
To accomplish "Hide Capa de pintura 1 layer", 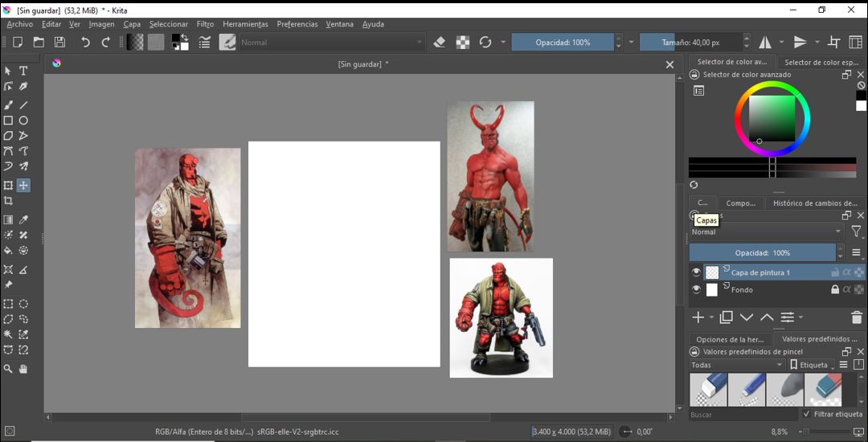I will [696, 272].
